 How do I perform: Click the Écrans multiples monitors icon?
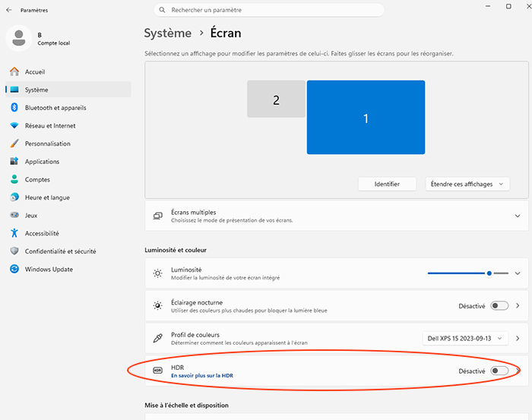pyautogui.click(x=158, y=216)
